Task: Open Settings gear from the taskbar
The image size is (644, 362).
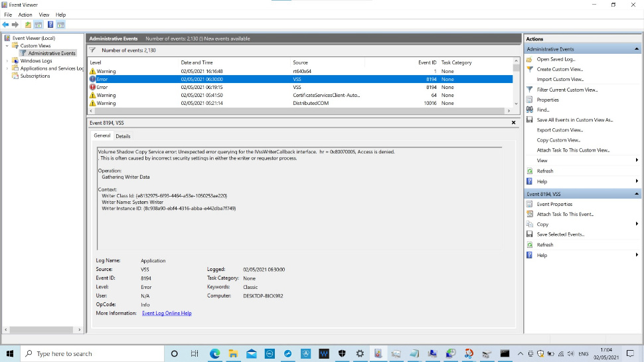Action: coord(360,353)
